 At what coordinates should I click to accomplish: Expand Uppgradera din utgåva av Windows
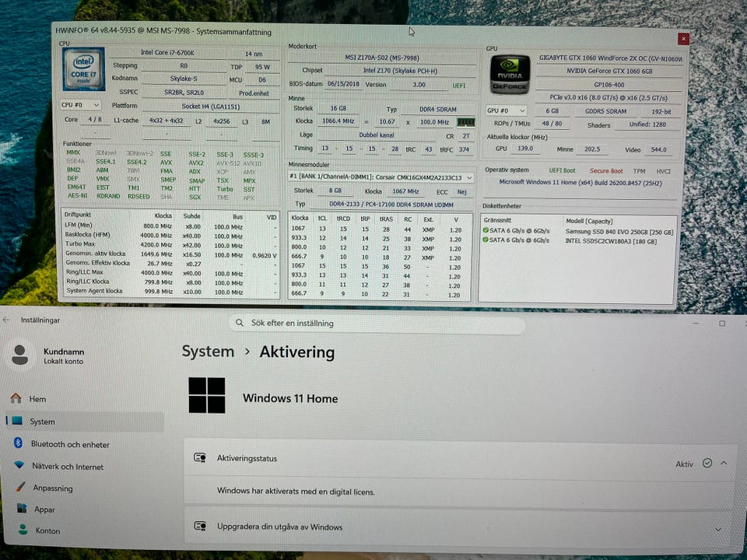[x=718, y=530]
